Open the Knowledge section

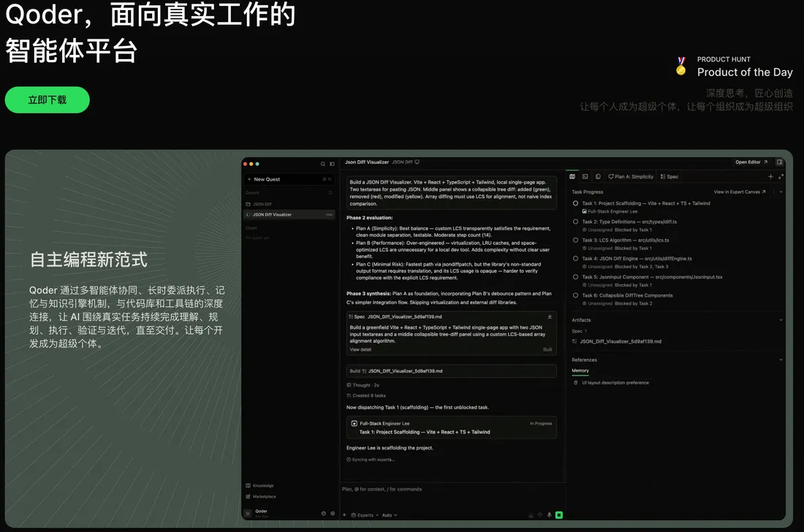click(x=260, y=485)
